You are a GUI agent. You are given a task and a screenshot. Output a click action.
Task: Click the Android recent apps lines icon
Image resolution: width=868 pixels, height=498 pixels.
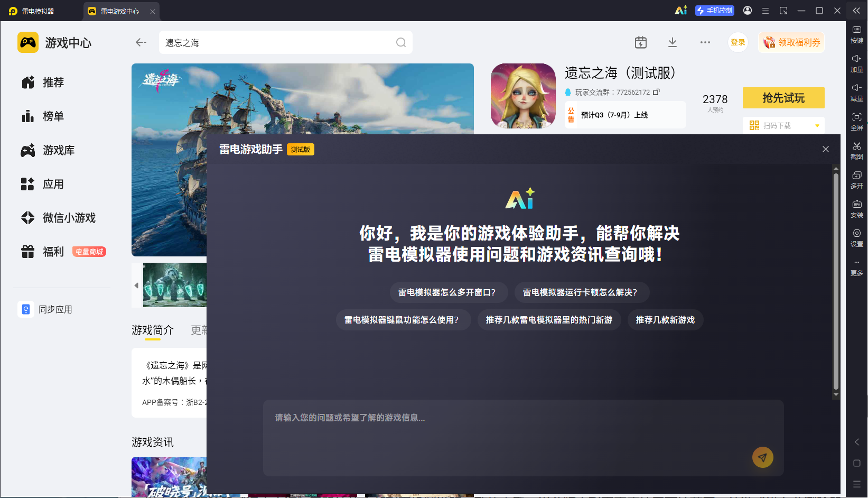(857, 484)
